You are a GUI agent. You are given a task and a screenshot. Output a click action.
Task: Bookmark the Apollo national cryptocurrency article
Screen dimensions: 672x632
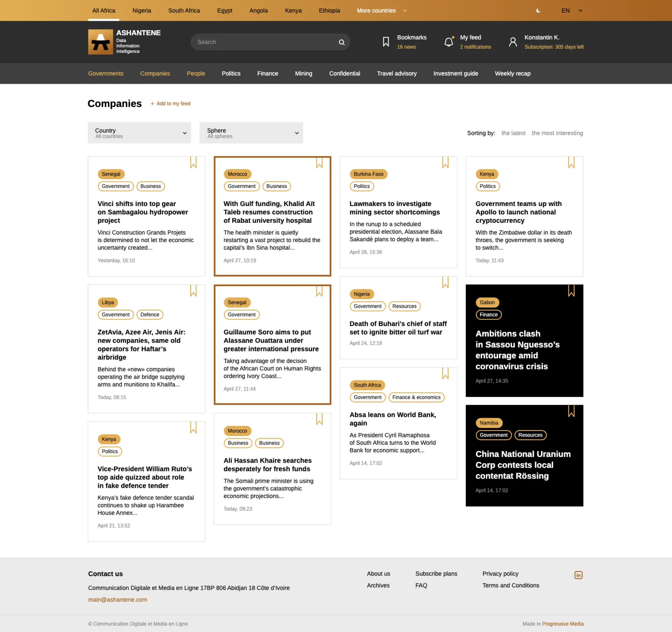click(x=571, y=162)
